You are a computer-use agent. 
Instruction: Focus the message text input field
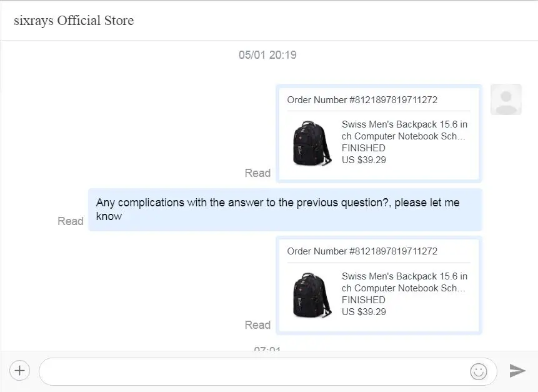point(267,371)
